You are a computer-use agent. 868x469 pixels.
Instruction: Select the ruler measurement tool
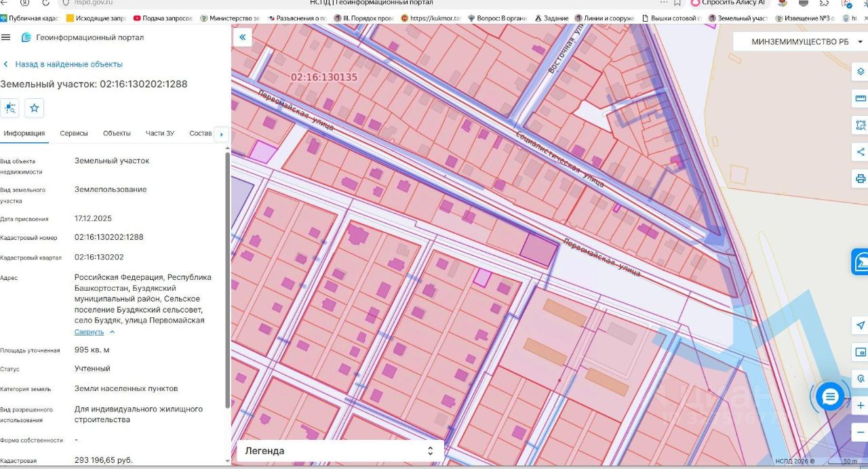861,98
